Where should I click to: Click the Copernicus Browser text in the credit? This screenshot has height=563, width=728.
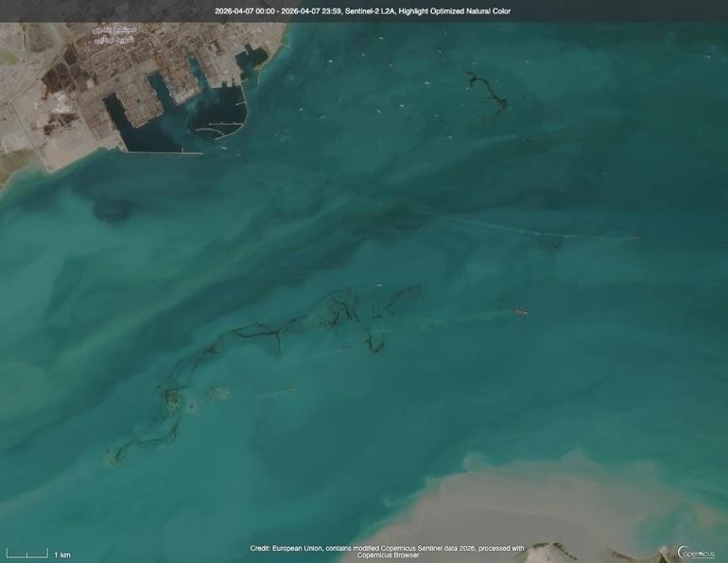(x=388, y=555)
